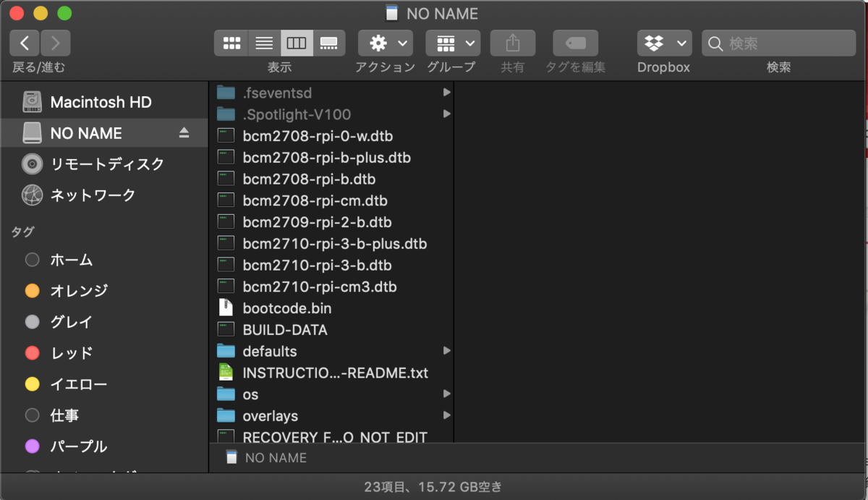Expand the defaults folder arrow
Screen dimensions: 868x500
coord(447,351)
